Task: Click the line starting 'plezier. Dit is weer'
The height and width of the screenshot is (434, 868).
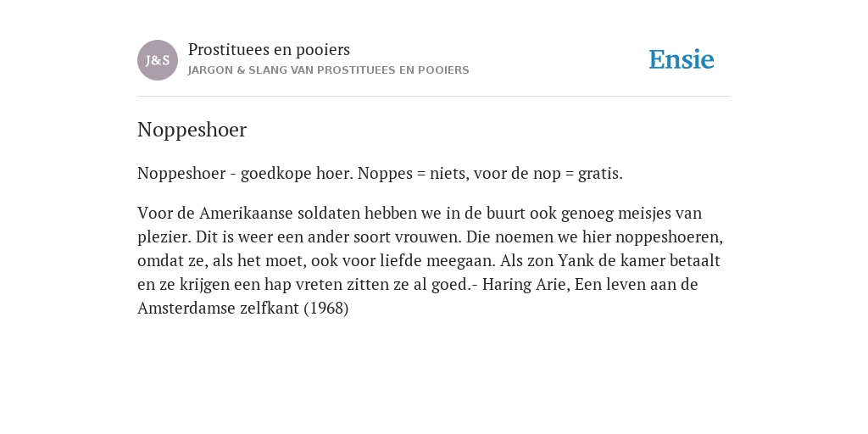Action: 430,237
